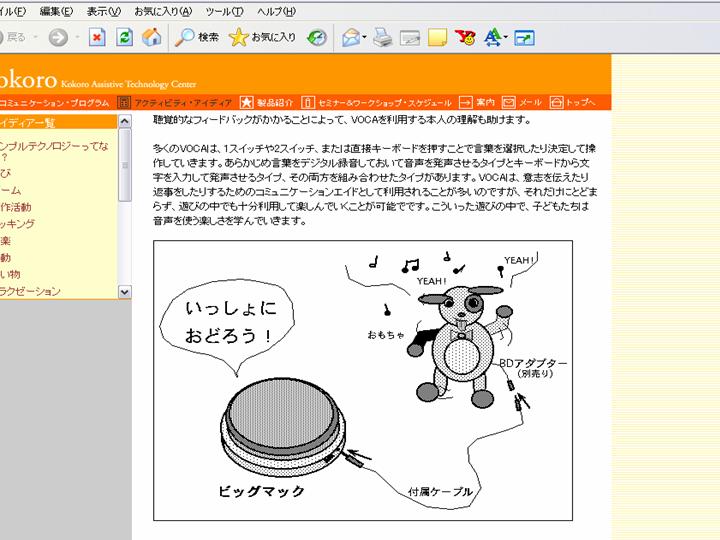
Task: Open the Mail dropdown arrow
Action: [x=364, y=38]
